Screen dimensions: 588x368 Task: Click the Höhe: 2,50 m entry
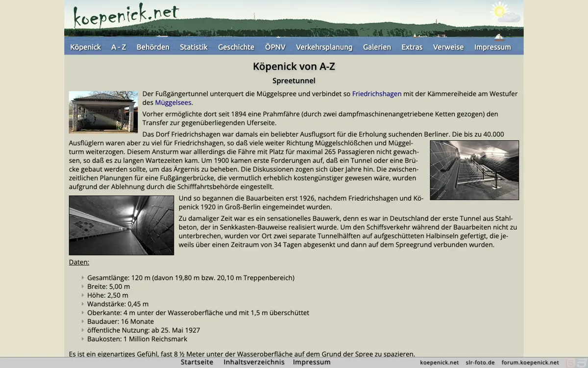[108, 295]
